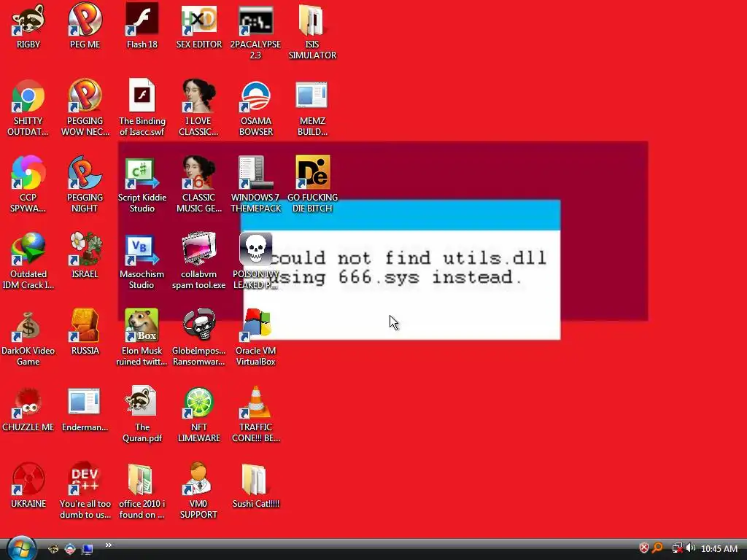Screen dimensions: 747x560
Task: Open the MEMZ BUILD... file icon
Action: [312, 96]
